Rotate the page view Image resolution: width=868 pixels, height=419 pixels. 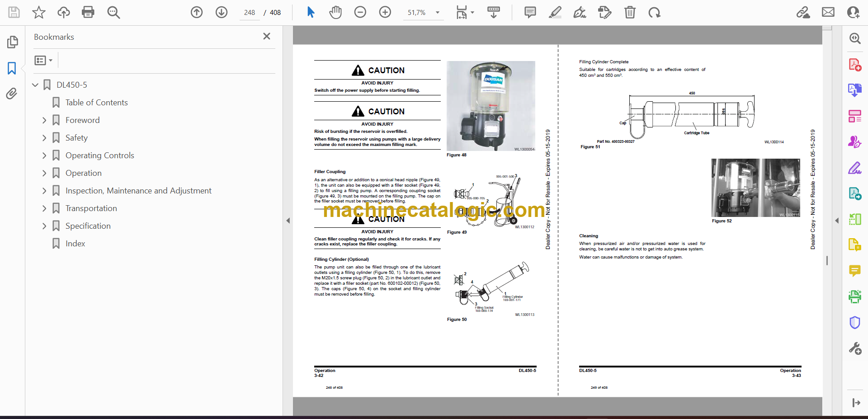point(654,12)
